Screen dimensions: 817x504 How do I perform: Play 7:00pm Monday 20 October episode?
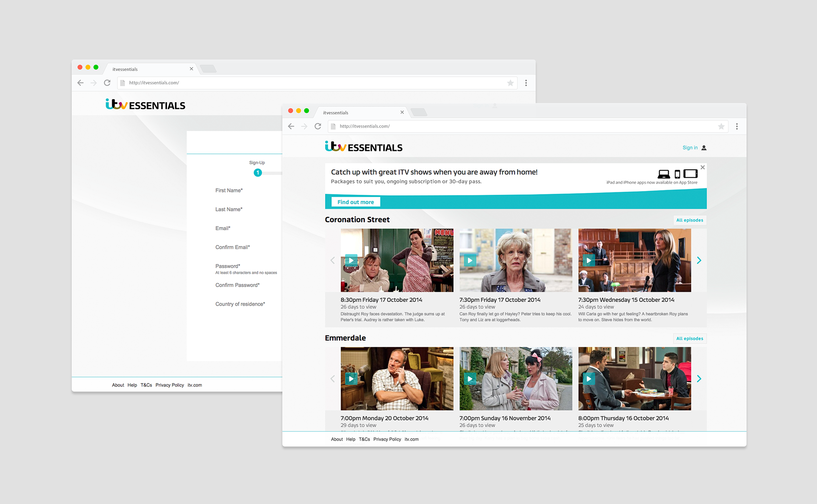[x=351, y=379]
